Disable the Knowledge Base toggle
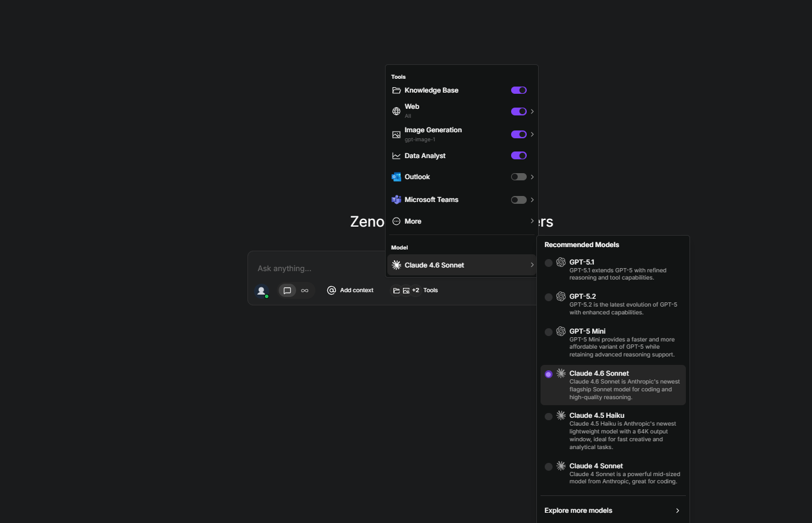Image resolution: width=812 pixels, height=523 pixels. 519,90
